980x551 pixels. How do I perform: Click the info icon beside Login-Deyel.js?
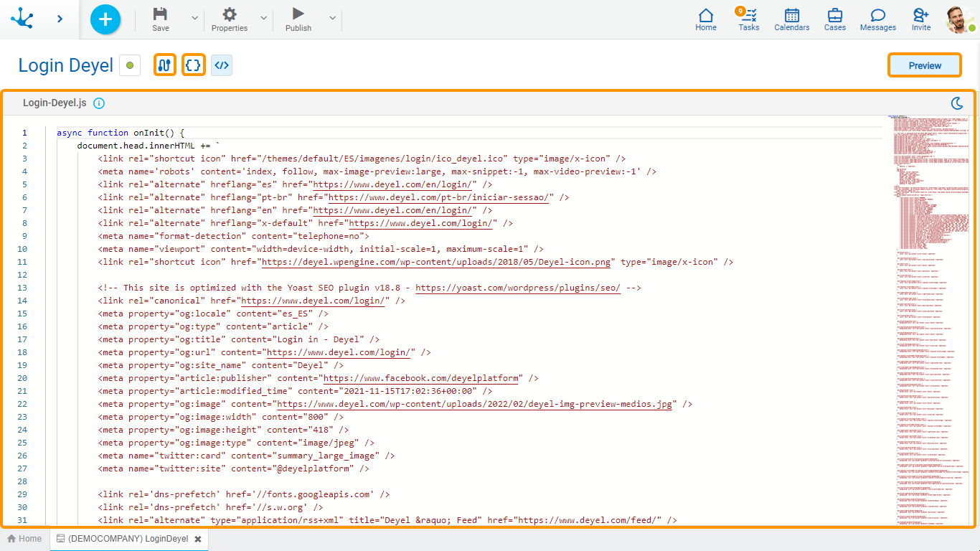pyautogui.click(x=99, y=103)
